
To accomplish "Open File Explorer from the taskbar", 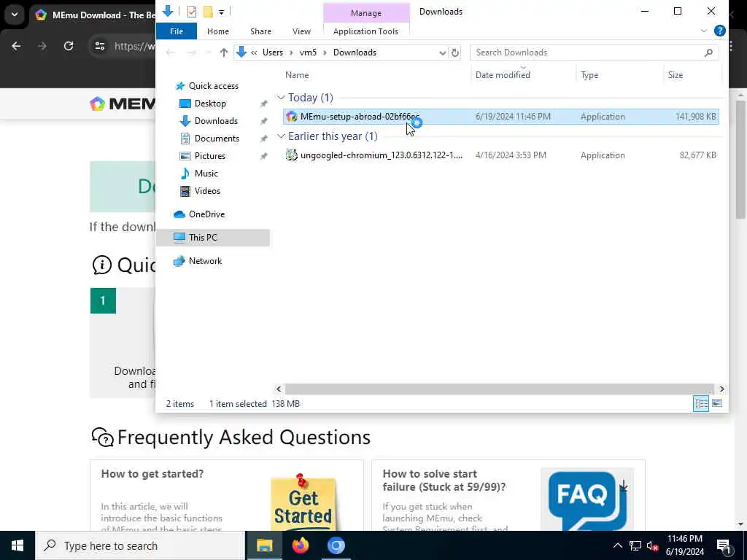I will (x=264, y=545).
